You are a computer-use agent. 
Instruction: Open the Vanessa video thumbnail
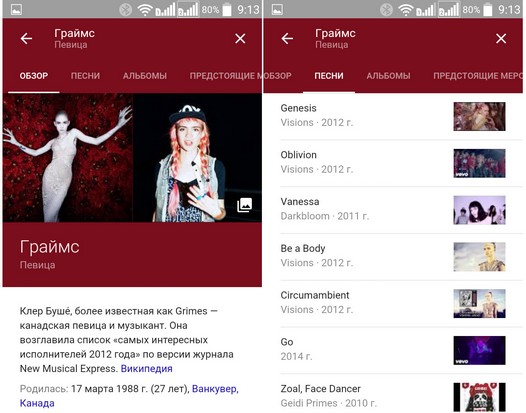pyautogui.click(x=479, y=210)
